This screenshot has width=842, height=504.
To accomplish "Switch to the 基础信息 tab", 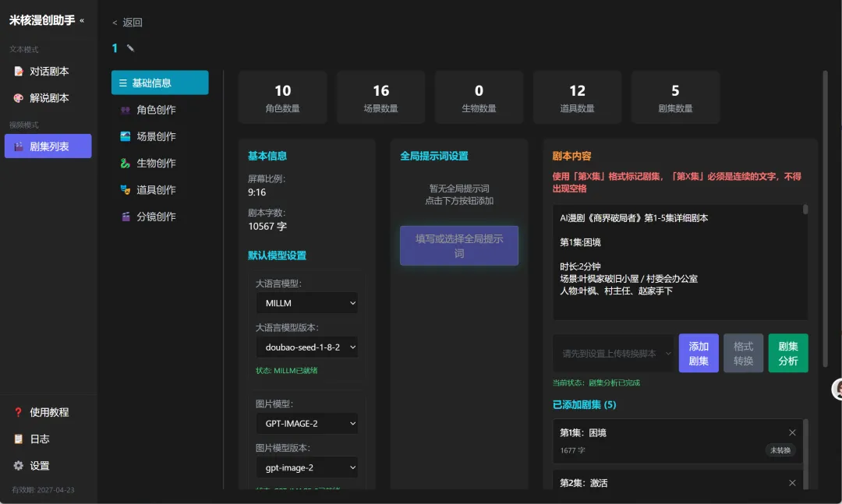I will point(160,83).
